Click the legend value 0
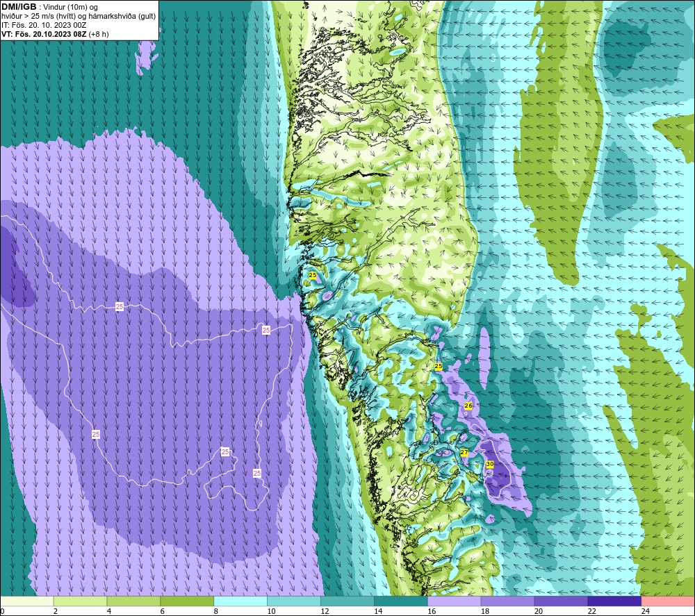This screenshot has height=616, width=695. point(2,611)
